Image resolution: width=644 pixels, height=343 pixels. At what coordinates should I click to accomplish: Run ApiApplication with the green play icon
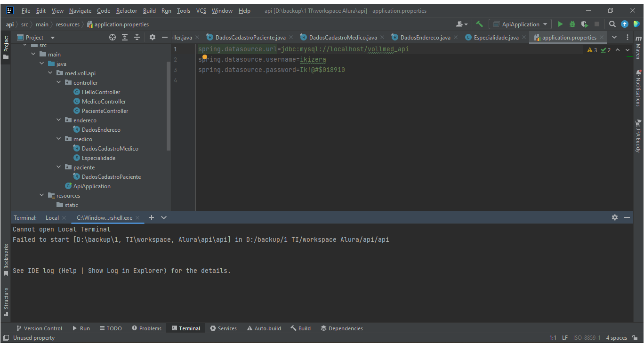click(x=560, y=24)
